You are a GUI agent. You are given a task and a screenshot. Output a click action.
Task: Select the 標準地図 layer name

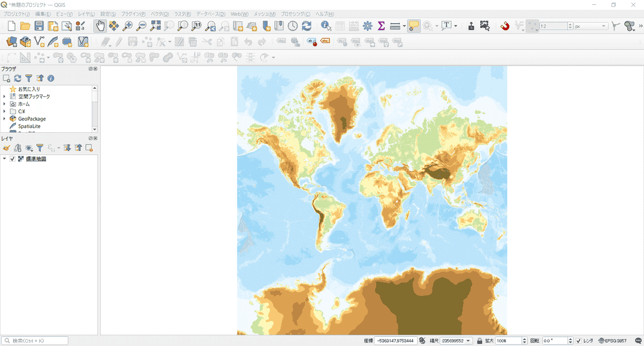click(36, 159)
